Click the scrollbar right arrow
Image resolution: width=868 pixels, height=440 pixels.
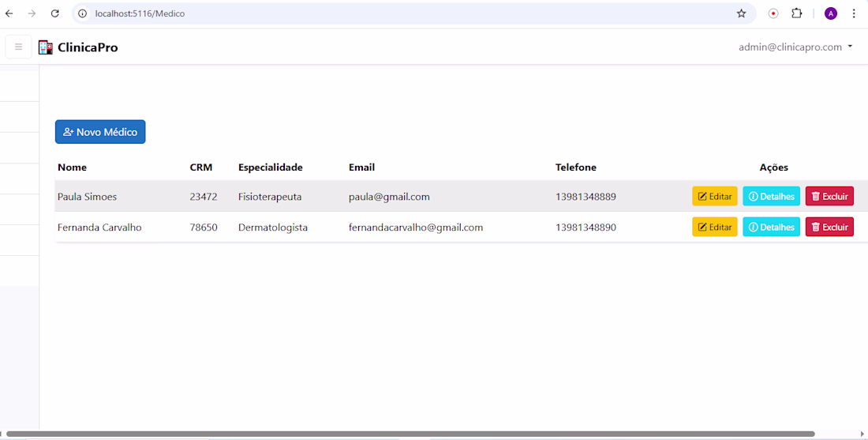coord(863,434)
